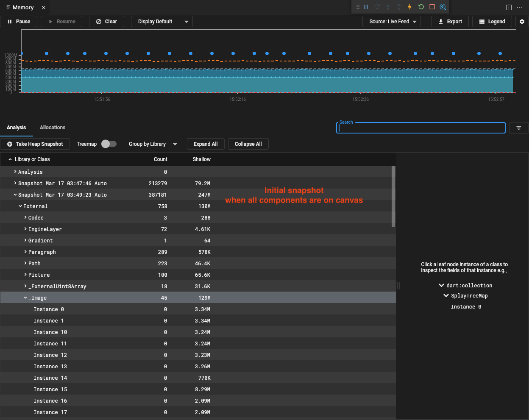Stop debugging with the red square icon
The width and height of the screenshot is (529, 420).
coord(432,7)
